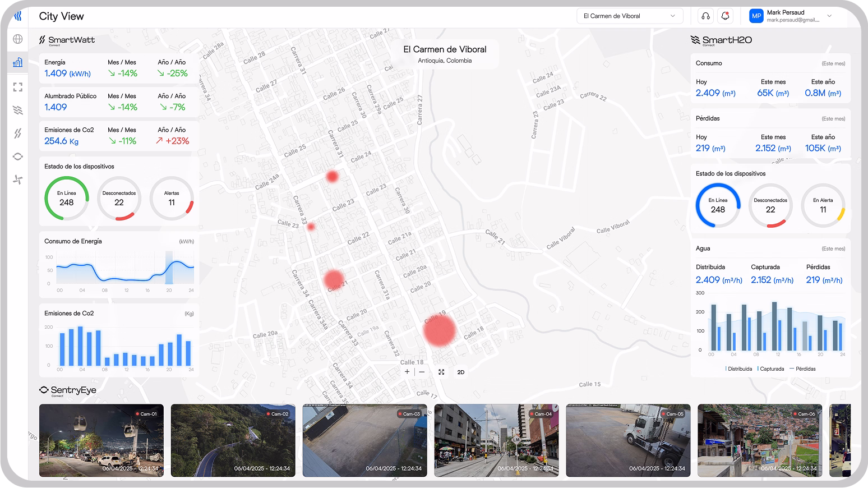Image resolution: width=868 pixels, height=488 pixels.
Task: Click the Distribuida chart legend entry
Action: click(738, 369)
